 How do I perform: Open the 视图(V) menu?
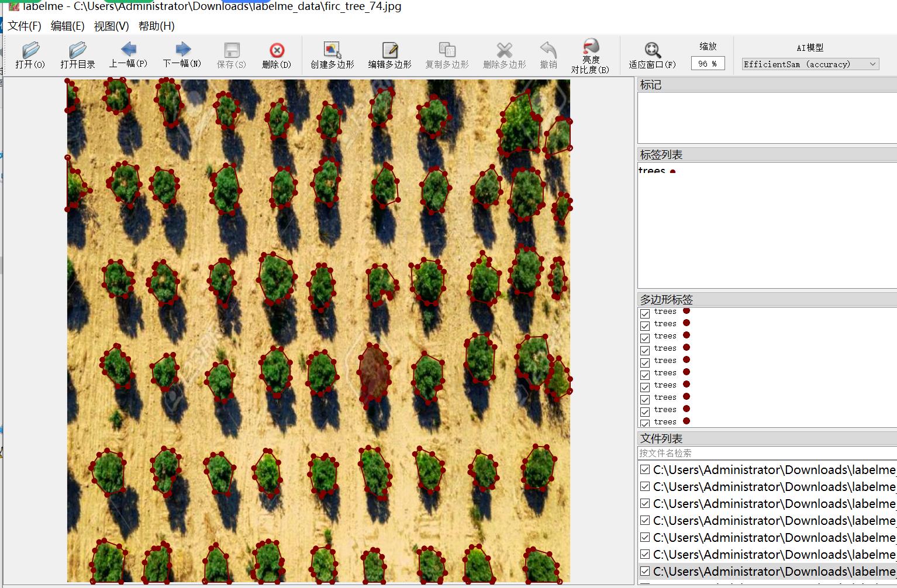click(x=111, y=26)
